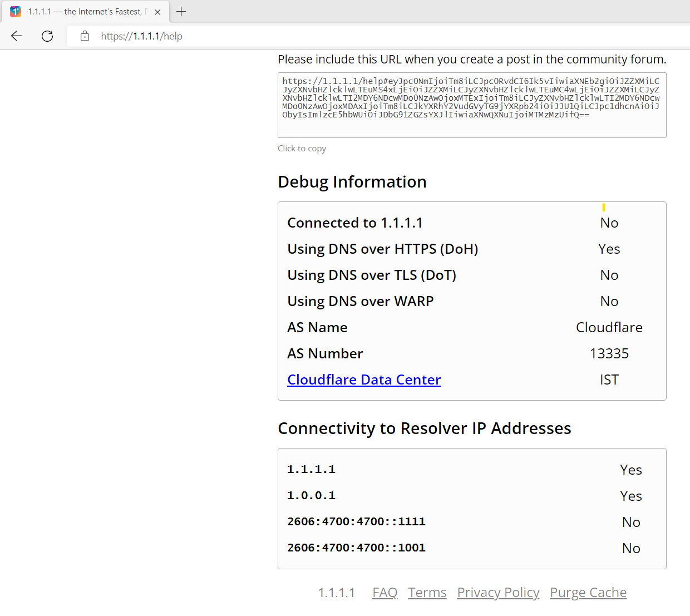Click the 'Cloudflare' AS name value

(x=609, y=327)
